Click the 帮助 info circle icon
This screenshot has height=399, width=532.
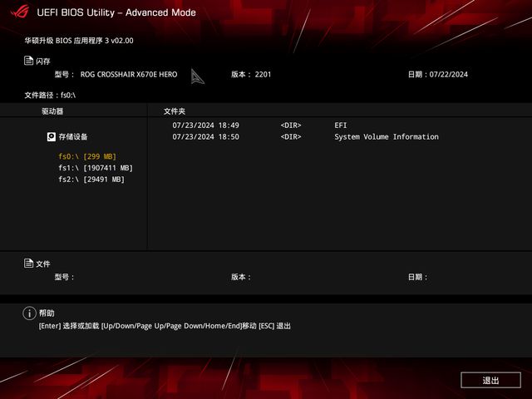pos(30,313)
